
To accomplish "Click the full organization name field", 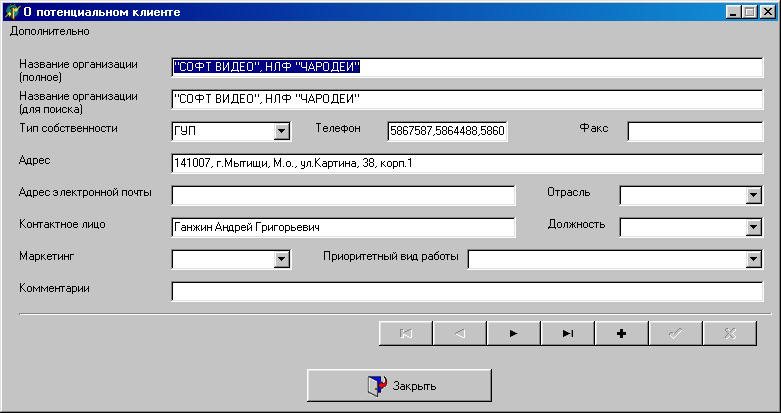I will [467, 68].
